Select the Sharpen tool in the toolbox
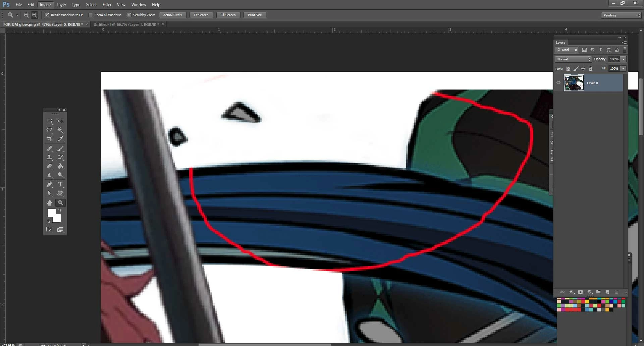The height and width of the screenshot is (346, 644). [x=49, y=175]
